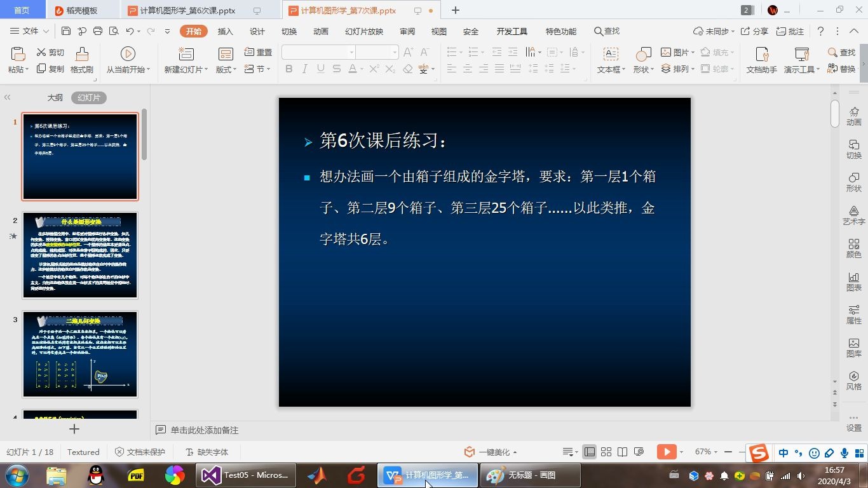
Task: Toggle underline formatting
Action: pyautogui.click(x=320, y=69)
